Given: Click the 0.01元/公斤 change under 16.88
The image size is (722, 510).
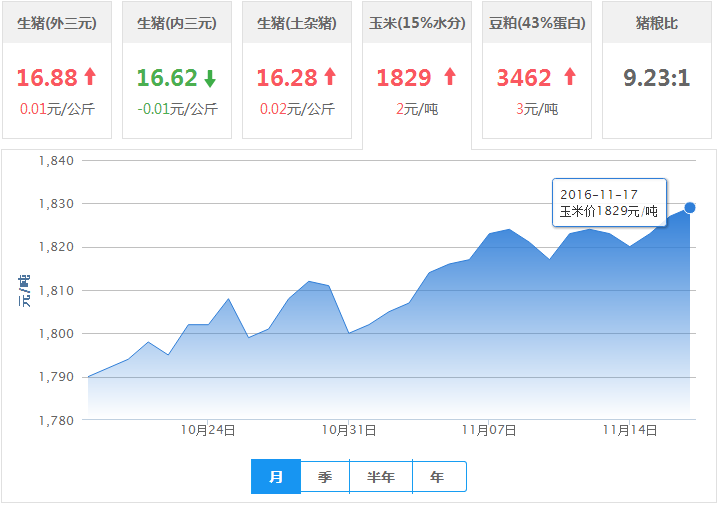Looking at the screenshot, I should coord(58,109).
